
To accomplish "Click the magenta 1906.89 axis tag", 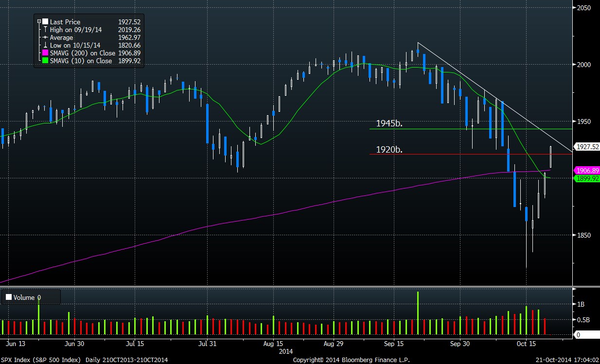I will point(586,171).
